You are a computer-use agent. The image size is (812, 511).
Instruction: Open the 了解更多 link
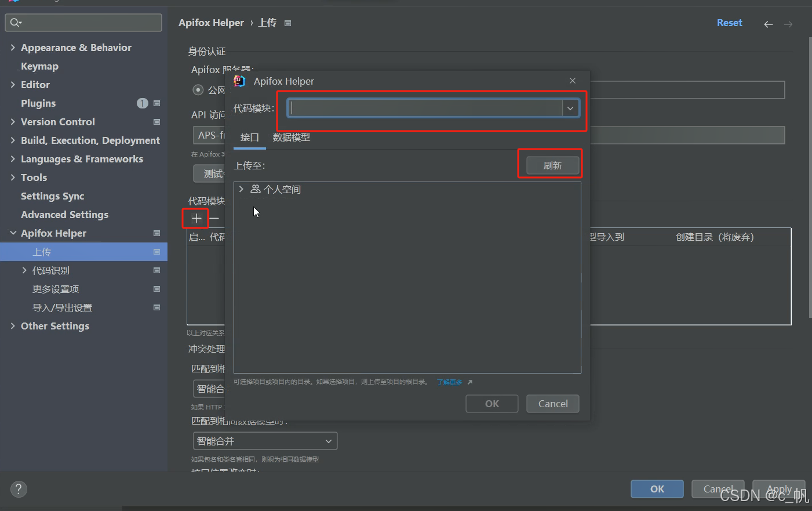[450, 382]
